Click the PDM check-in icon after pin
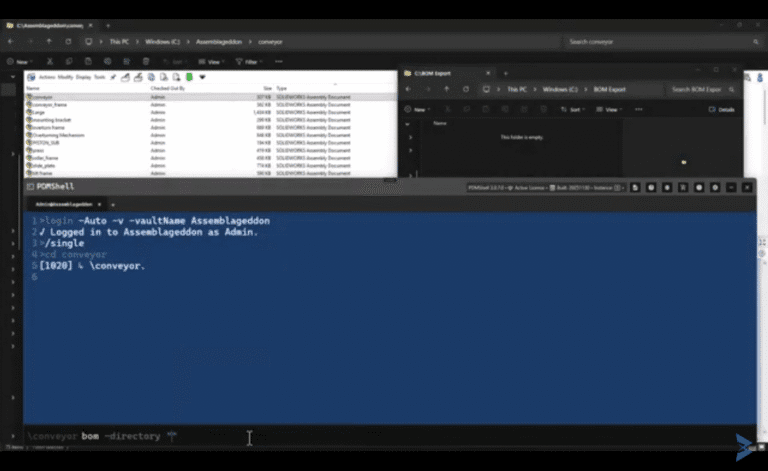 click(x=125, y=77)
